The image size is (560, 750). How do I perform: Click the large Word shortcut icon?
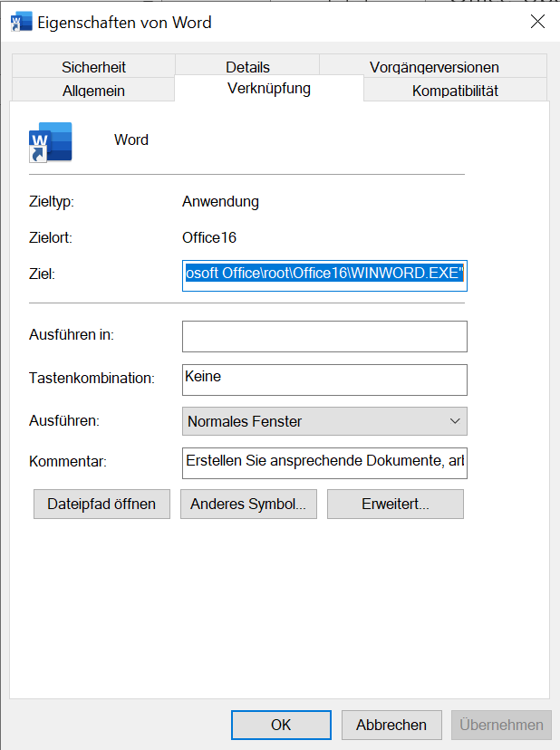point(50,142)
